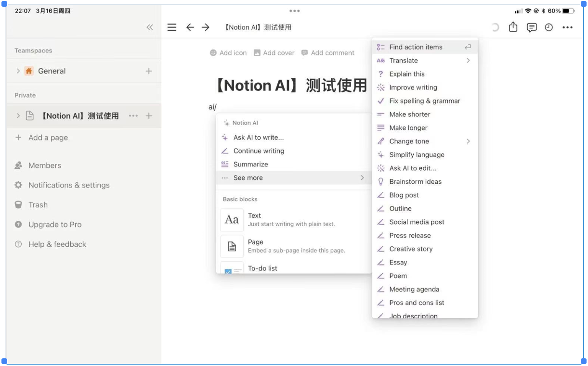588x366 pixels.
Task: Open the page options ellipsis
Action: (568, 27)
